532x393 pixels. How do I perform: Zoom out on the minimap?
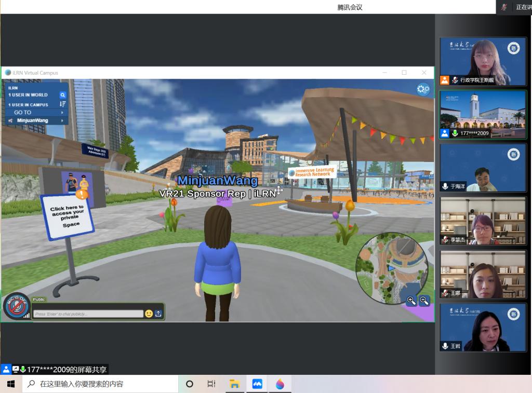pos(424,300)
